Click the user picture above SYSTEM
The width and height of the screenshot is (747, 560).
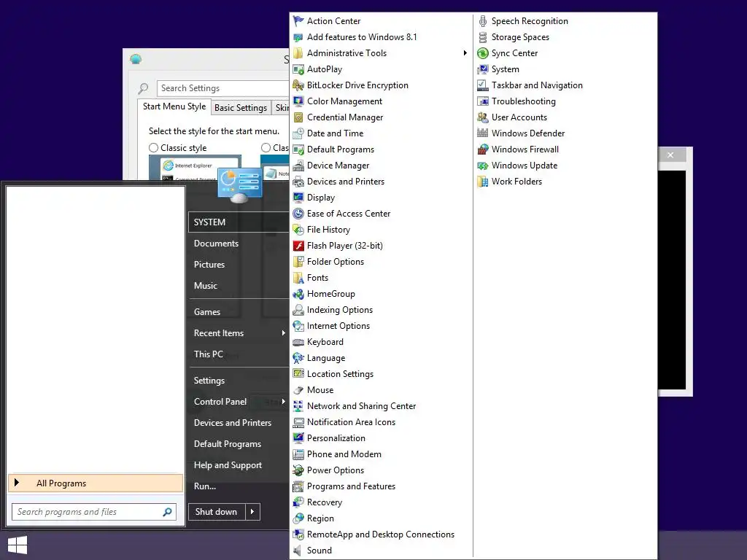pyautogui.click(x=239, y=185)
